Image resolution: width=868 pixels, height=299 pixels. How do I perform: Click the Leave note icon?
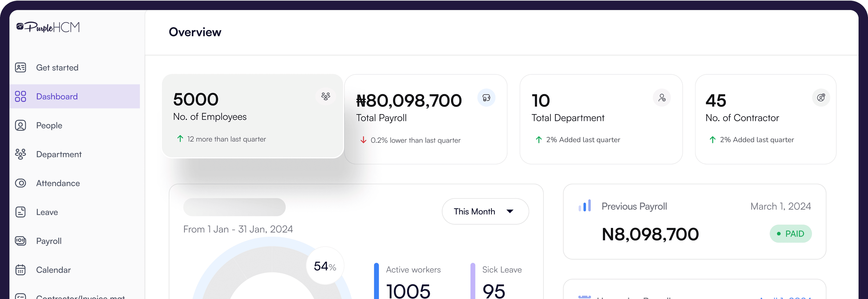(x=21, y=212)
